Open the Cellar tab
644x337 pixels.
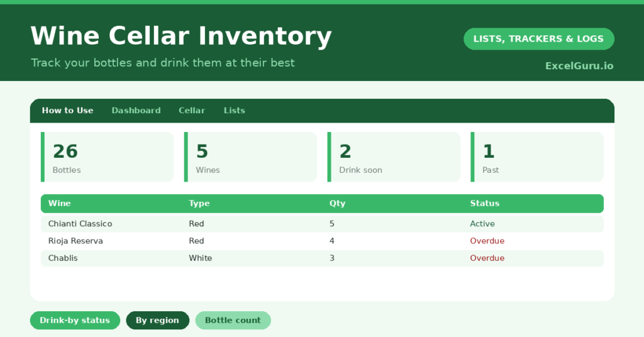pos(192,111)
